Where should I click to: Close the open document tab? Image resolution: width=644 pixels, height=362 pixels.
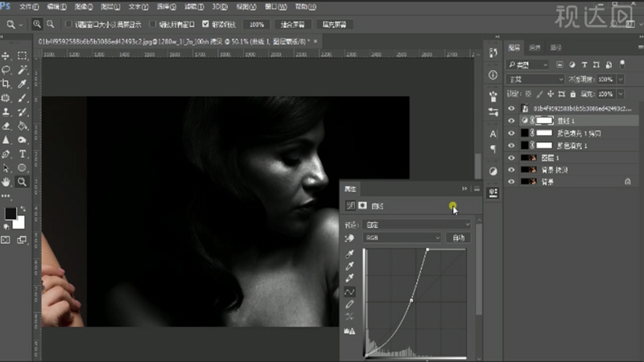coord(316,42)
